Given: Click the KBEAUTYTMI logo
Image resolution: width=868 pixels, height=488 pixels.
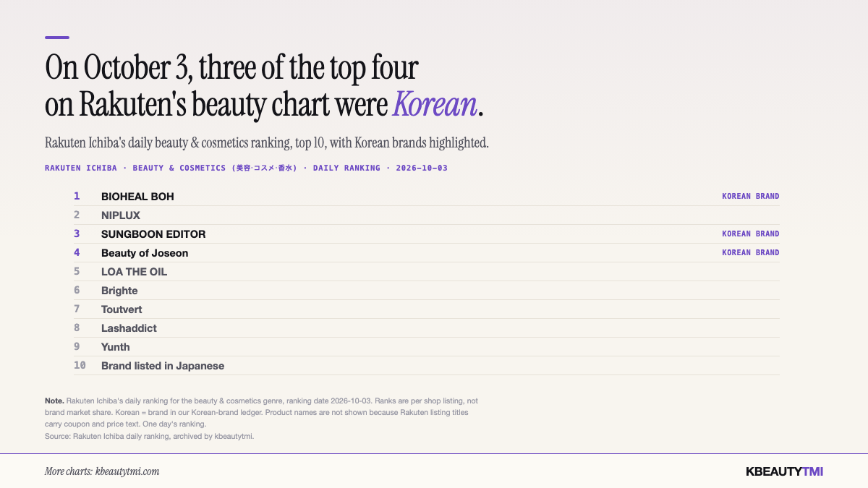Looking at the screenshot, I should [x=784, y=471].
